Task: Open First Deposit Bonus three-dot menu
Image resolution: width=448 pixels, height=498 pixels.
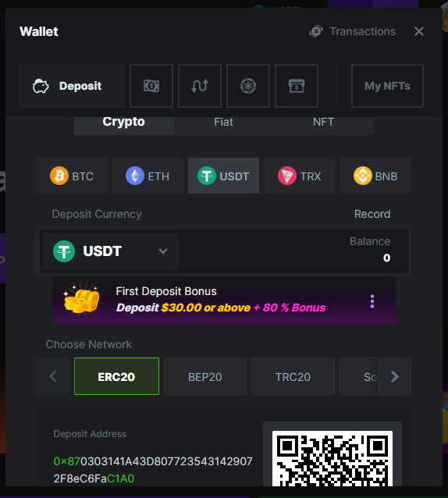Action: (x=372, y=301)
